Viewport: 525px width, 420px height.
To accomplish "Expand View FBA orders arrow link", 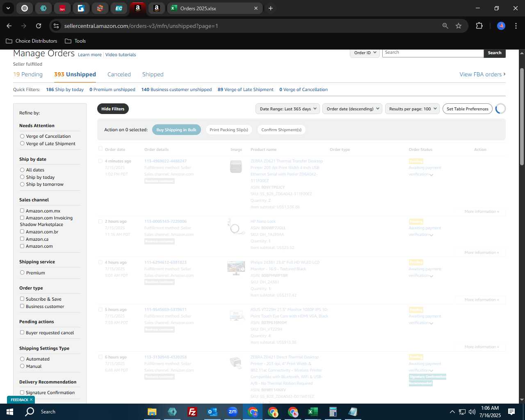I will coord(482,74).
